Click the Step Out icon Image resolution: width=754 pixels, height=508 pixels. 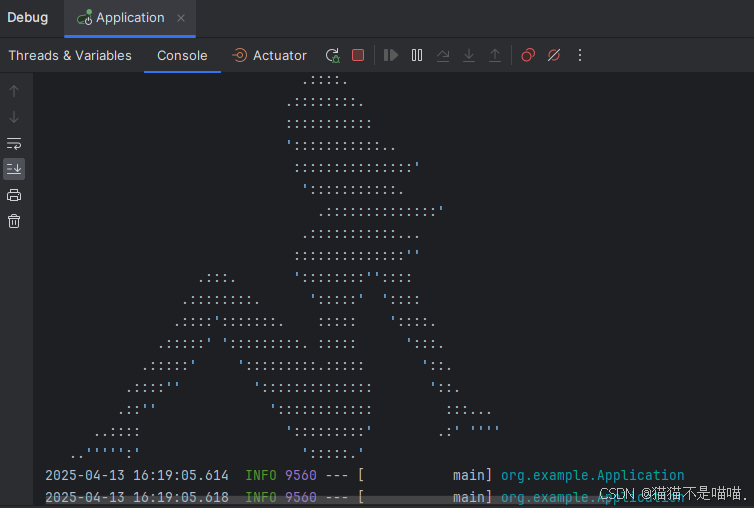(495, 55)
